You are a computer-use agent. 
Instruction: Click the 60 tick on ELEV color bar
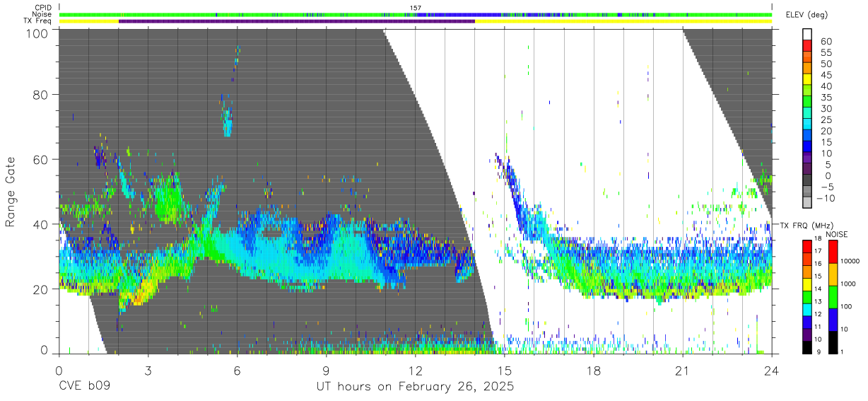pyautogui.click(x=825, y=42)
